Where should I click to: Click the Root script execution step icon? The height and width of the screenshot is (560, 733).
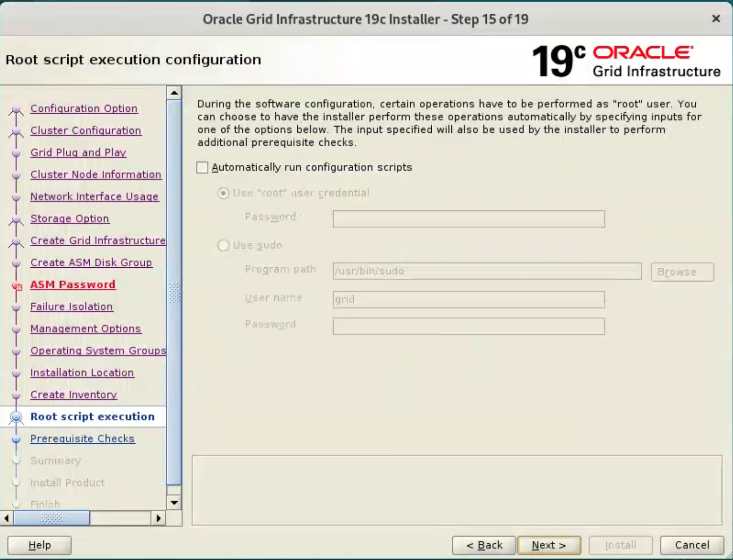tap(16, 417)
